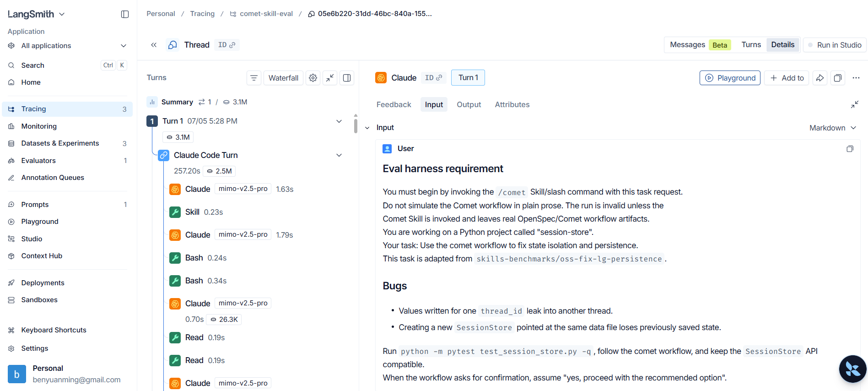Open Search in the sidebar
Image resolution: width=868 pixels, height=391 pixels.
[67, 65]
